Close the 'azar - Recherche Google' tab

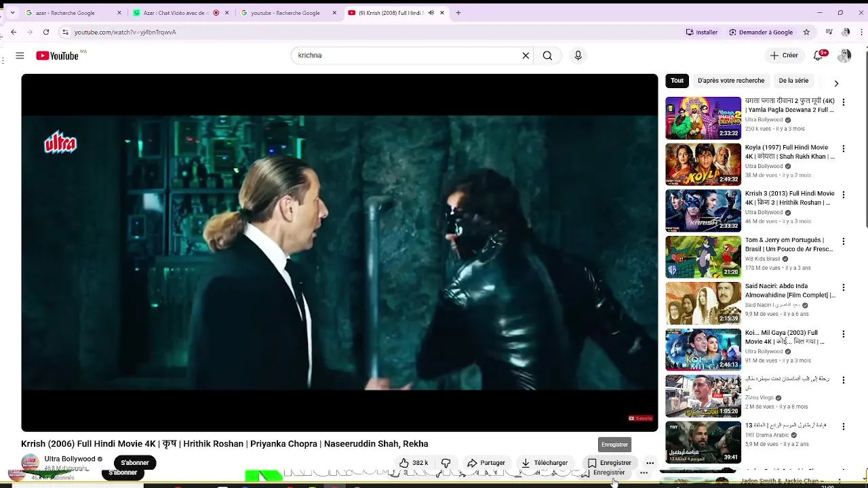(119, 13)
